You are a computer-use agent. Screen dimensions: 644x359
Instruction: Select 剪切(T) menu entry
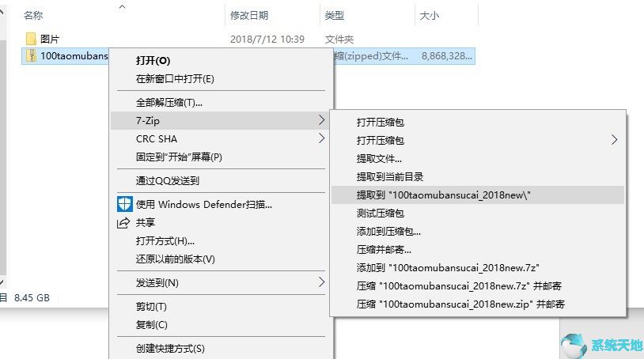pyautogui.click(x=151, y=307)
